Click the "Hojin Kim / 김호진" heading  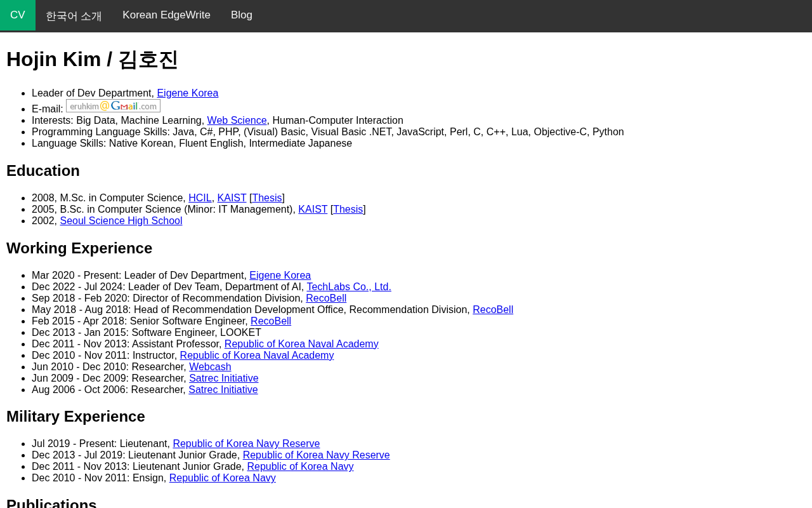click(x=92, y=60)
